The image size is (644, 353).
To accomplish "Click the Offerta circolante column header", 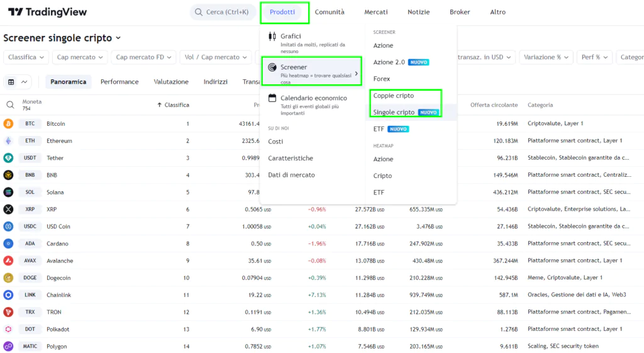I will pyautogui.click(x=494, y=105).
